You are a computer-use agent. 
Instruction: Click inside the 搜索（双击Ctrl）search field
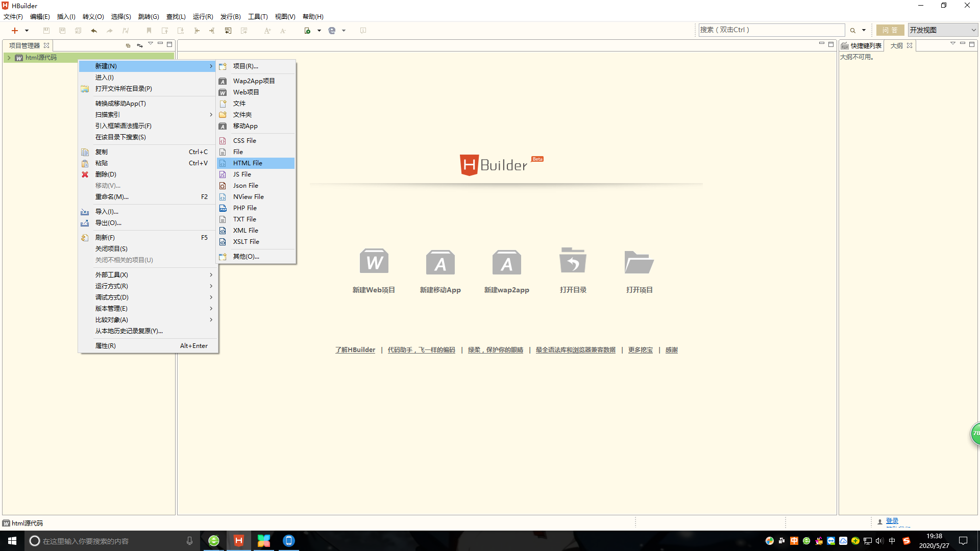[x=771, y=29]
